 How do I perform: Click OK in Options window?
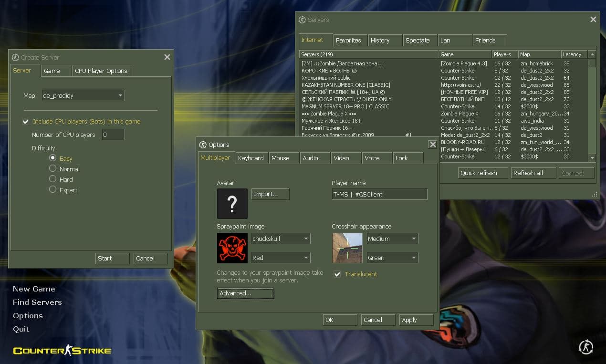(x=340, y=320)
